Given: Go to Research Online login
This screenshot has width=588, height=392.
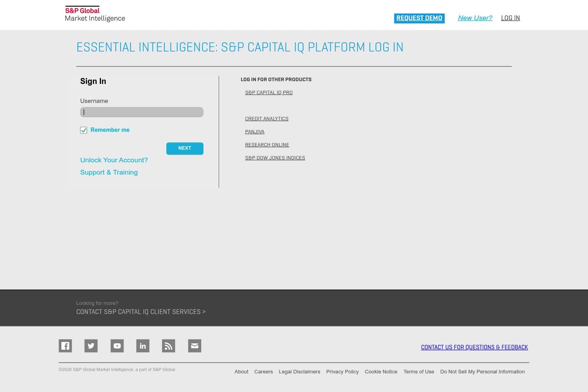Looking at the screenshot, I should click(x=267, y=145).
